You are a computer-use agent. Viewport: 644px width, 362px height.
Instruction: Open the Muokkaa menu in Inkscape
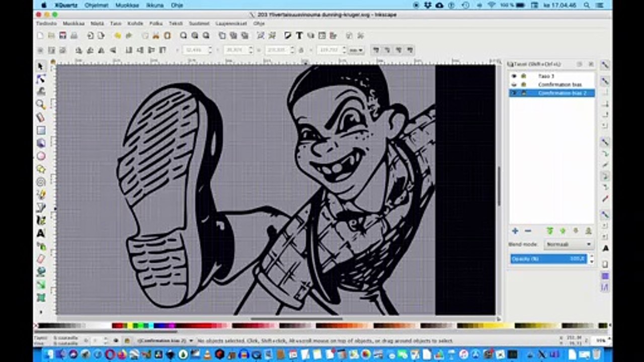click(x=73, y=24)
